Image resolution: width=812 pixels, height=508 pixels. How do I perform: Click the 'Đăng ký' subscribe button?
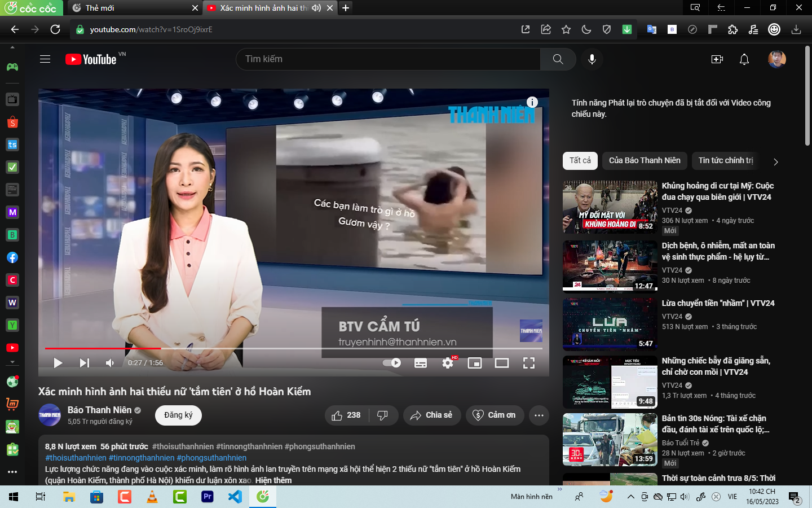coord(178,415)
